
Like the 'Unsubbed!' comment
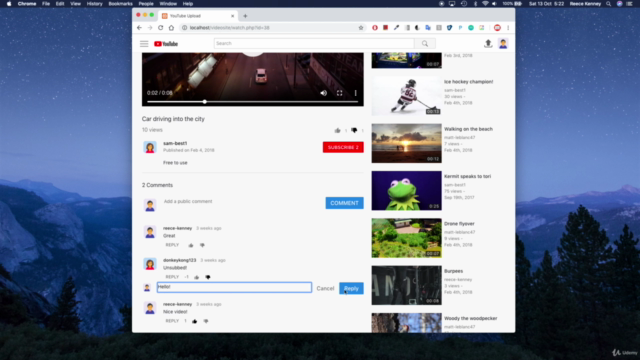(x=196, y=277)
